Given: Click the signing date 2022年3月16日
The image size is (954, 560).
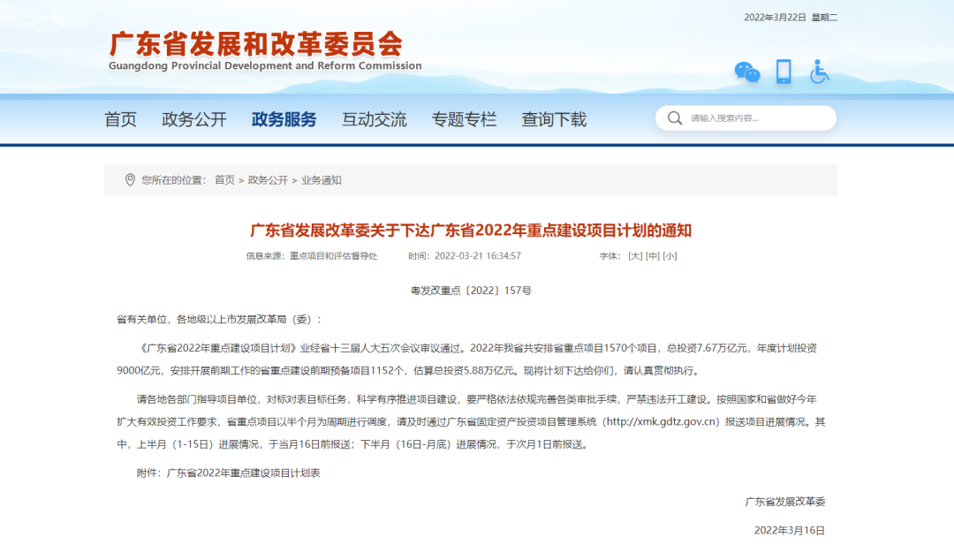Looking at the screenshot, I should (x=790, y=531).
